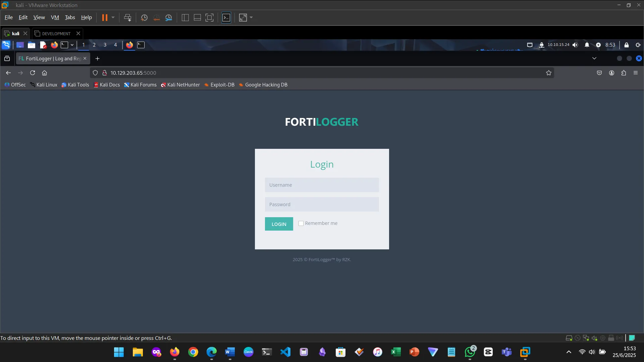Viewport: 644px width, 362px height.
Task: Take a VM snapshot via the clock-plus toolbar icon
Action: [x=144, y=17]
